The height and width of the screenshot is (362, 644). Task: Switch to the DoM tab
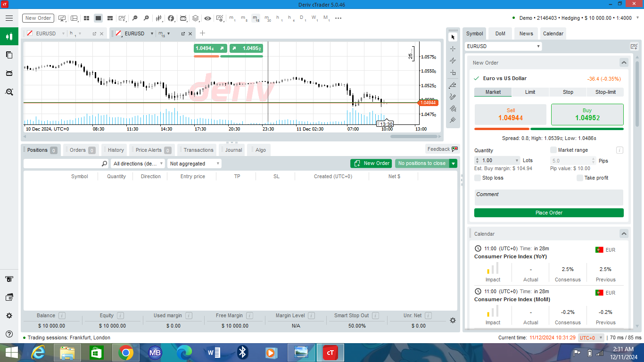[500, 33]
